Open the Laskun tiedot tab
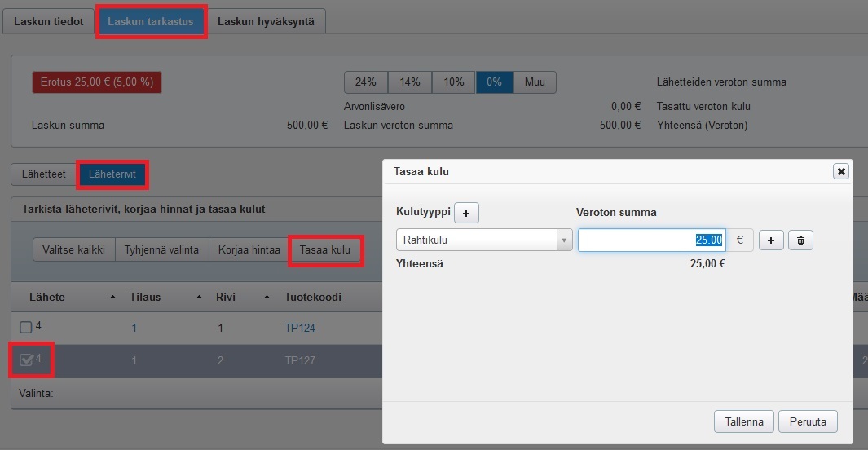This screenshot has width=868, height=450. tap(48, 22)
